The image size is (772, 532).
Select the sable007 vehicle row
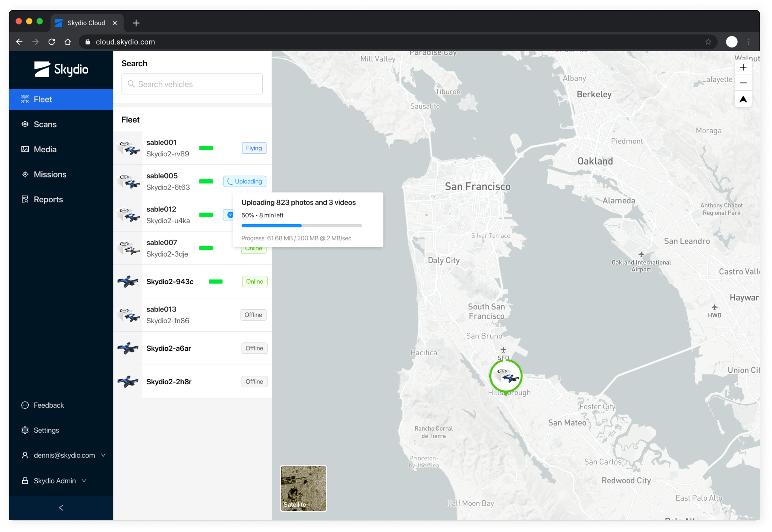(192, 248)
